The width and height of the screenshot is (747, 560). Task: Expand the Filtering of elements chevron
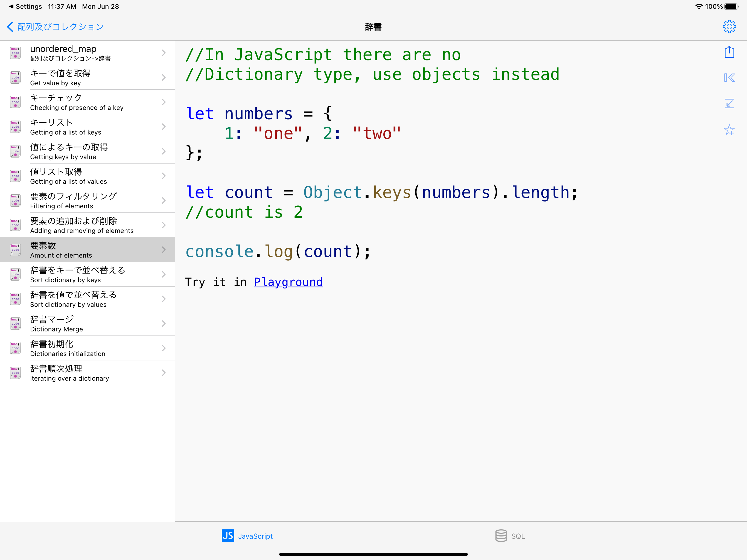click(x=164, y=201)
